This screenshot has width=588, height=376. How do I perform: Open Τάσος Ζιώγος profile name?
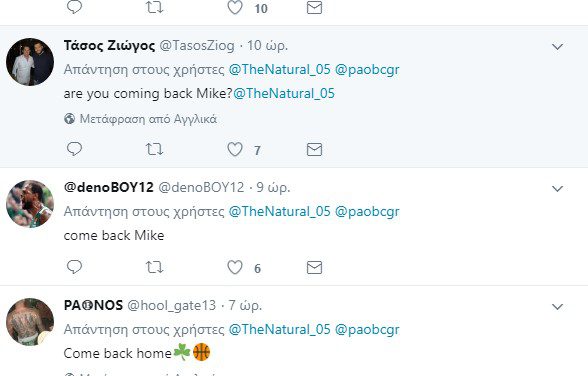point(109,45)
